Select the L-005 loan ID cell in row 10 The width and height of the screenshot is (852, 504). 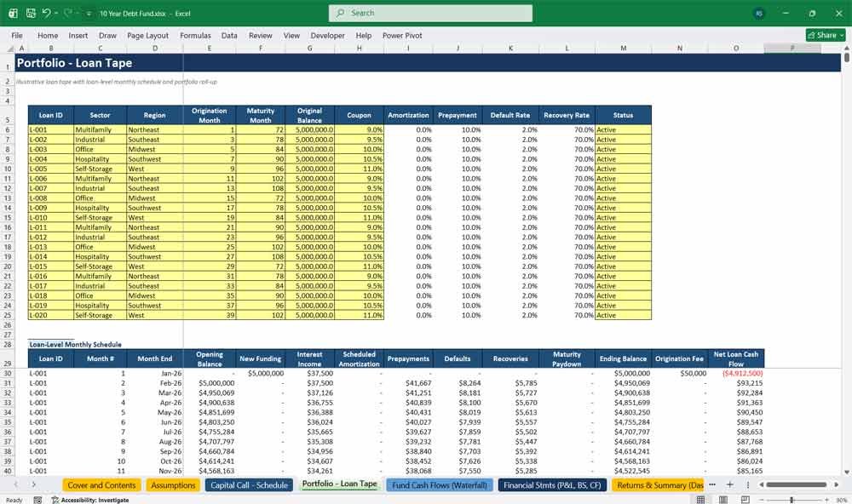pos(50,169)
